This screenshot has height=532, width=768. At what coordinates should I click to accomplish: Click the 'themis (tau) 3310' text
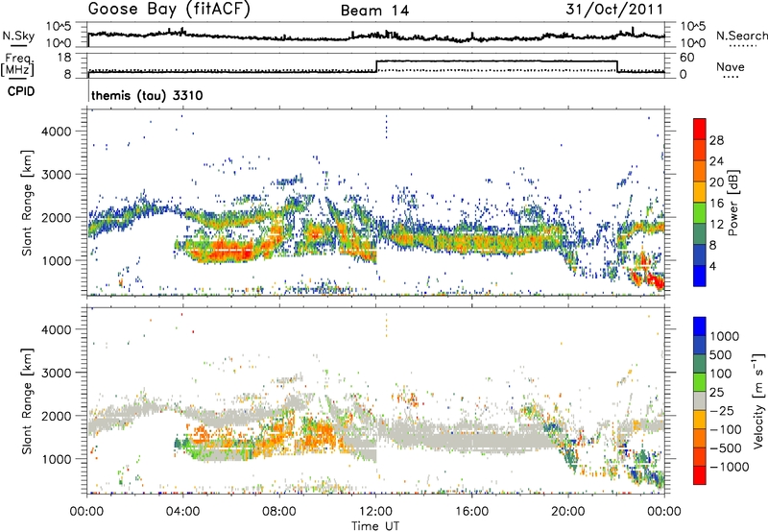[147, 95]
